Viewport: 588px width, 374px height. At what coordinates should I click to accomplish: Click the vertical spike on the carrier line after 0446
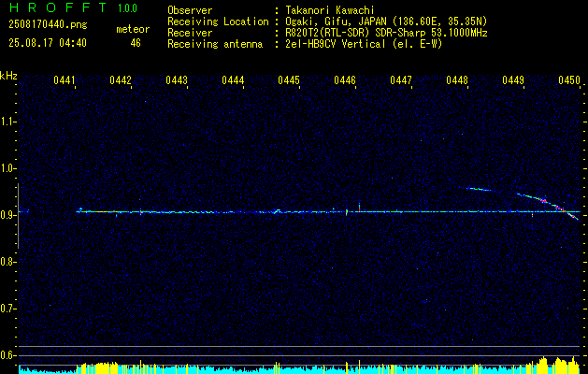click(359, 207)
